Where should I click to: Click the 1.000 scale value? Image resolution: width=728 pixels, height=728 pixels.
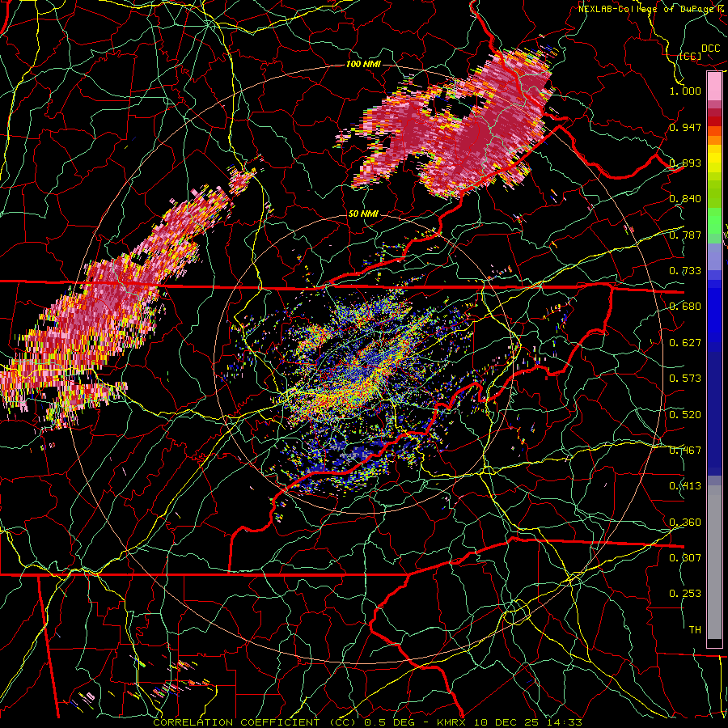(x=685, y=91)
